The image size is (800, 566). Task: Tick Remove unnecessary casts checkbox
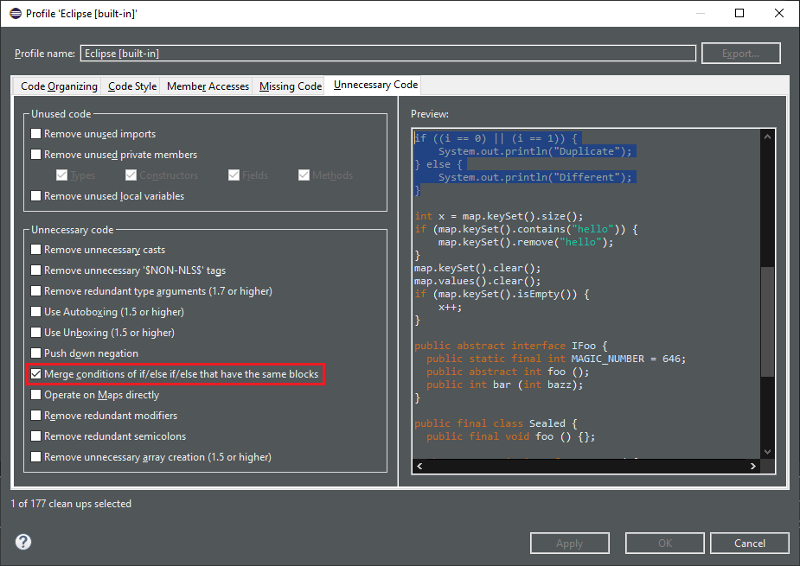[36, 250]
